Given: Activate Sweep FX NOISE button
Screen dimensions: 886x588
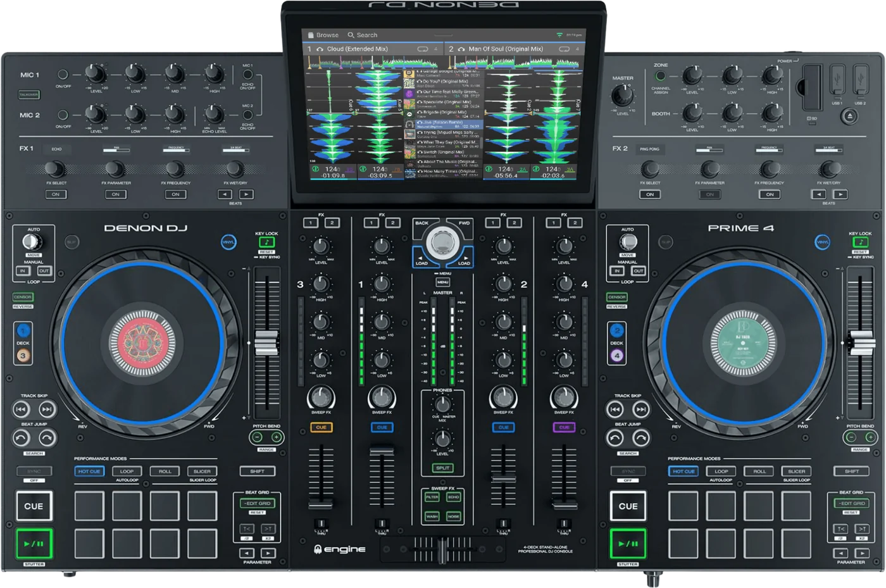Looking at the screenshot, I should (x=454, y=516).
